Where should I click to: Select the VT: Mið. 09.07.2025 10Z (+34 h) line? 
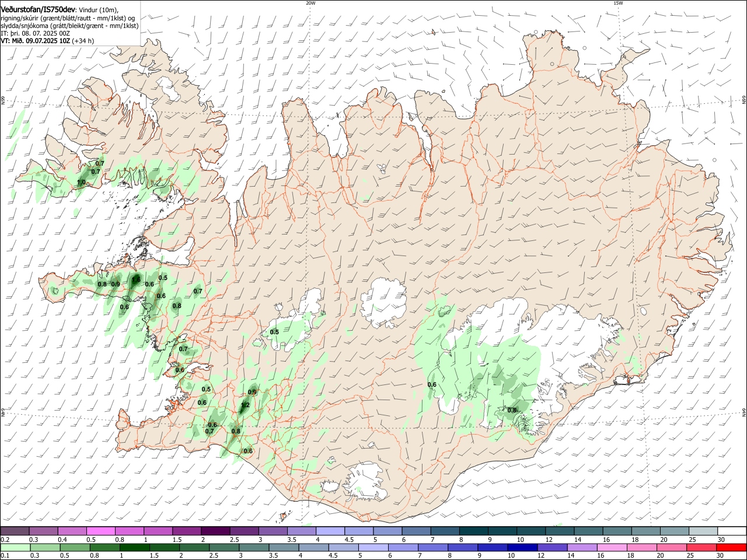[x=47, y=41]
